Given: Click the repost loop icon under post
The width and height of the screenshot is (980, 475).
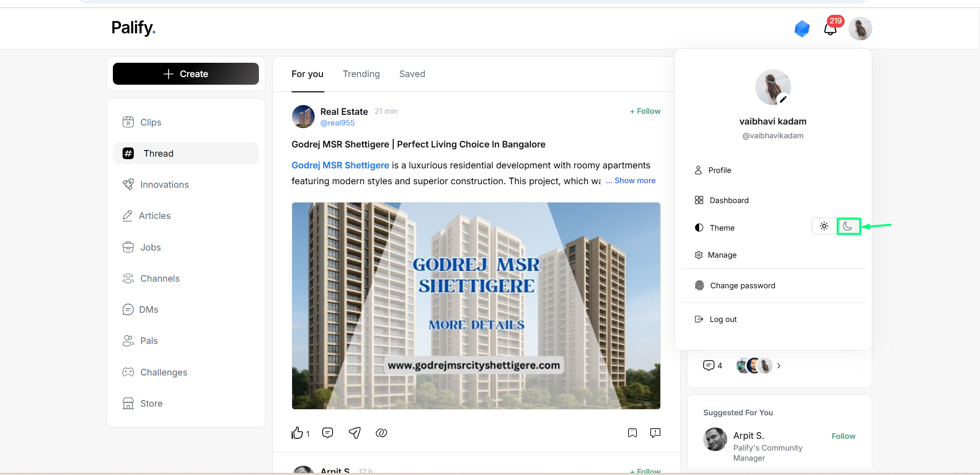Looking at the screenshot, I should point(381,433).
